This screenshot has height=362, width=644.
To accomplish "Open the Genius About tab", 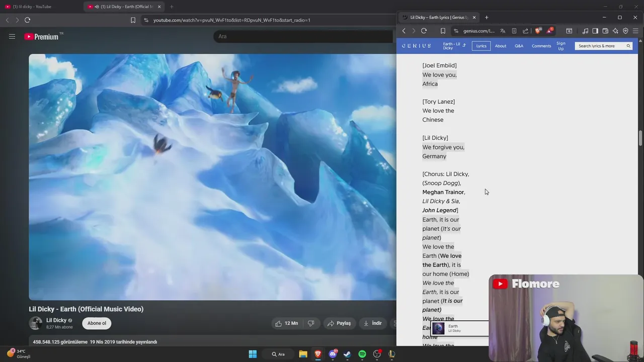I will coord(501,46).
